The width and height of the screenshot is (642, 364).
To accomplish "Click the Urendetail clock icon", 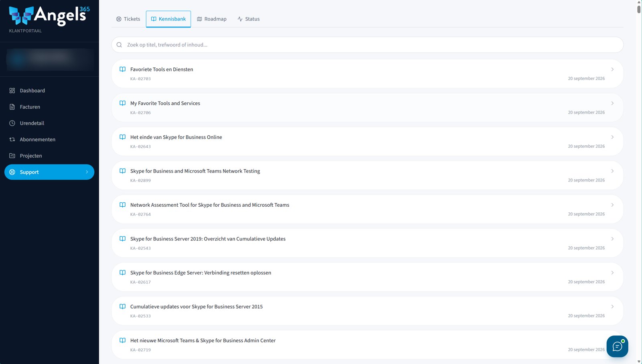I will (12, 123).
